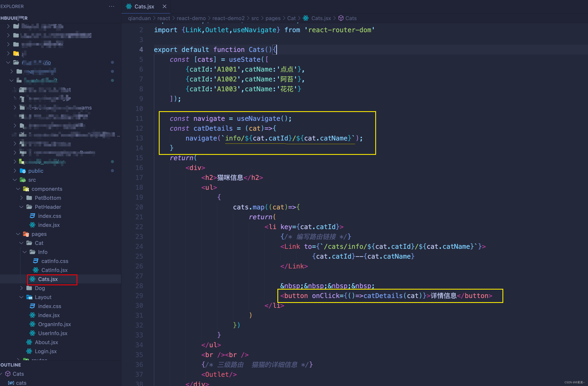Click the pages folder icon
Image resolution: width=588 pixels, height=386 pixels.
26,234
